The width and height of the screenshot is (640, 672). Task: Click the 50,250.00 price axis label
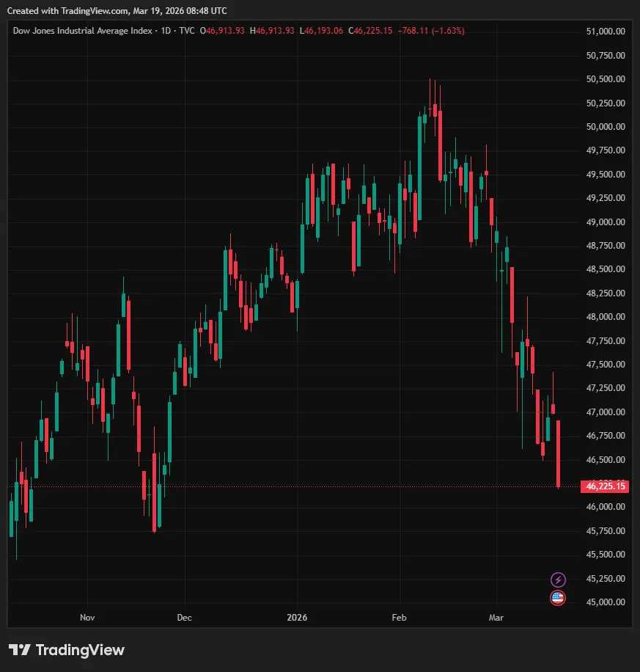tap(606, 103)
